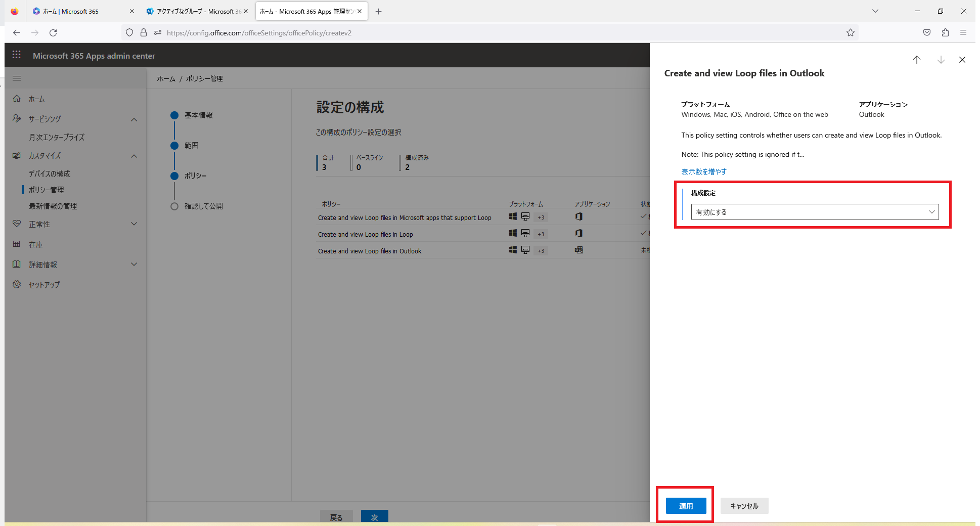Click browser back arrow
The image size is (980, 526).
pyautogui.click(x=17, y=32)
